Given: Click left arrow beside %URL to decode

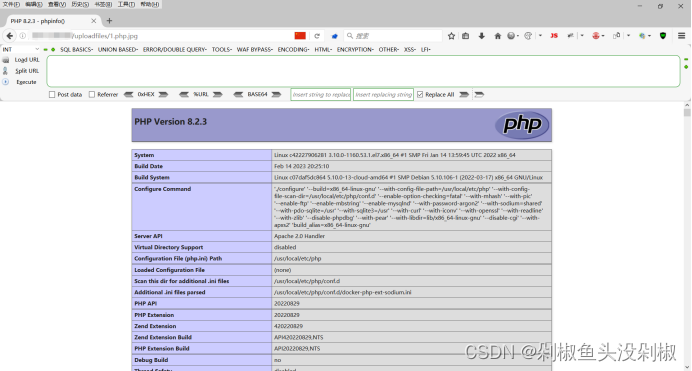Looking at the screenshot, I should click(x=184, y=94).
